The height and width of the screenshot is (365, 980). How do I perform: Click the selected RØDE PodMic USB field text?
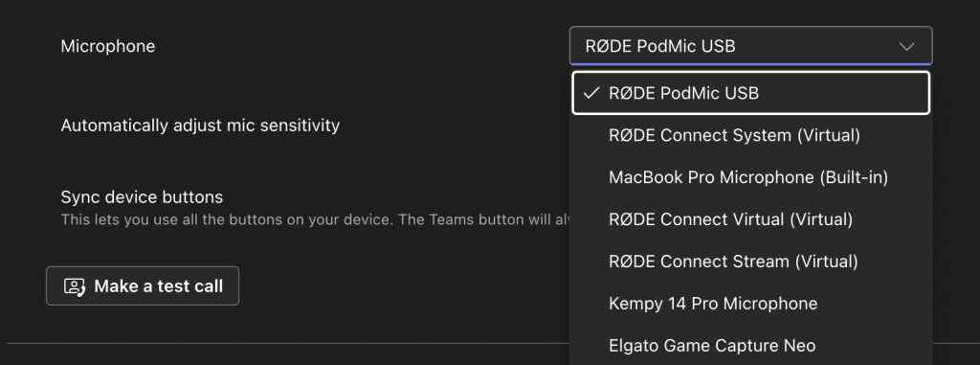[x=660, y=46]
